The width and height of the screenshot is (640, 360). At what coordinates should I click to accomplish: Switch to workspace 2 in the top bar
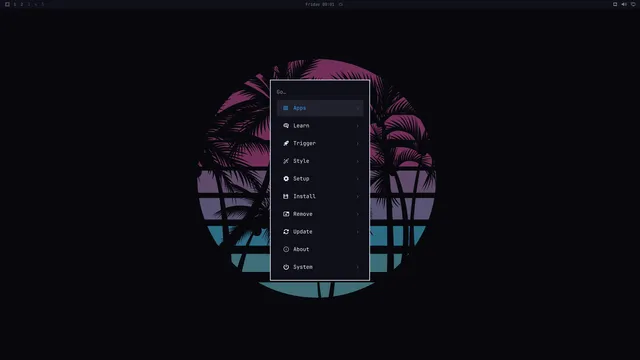point(22,4)
